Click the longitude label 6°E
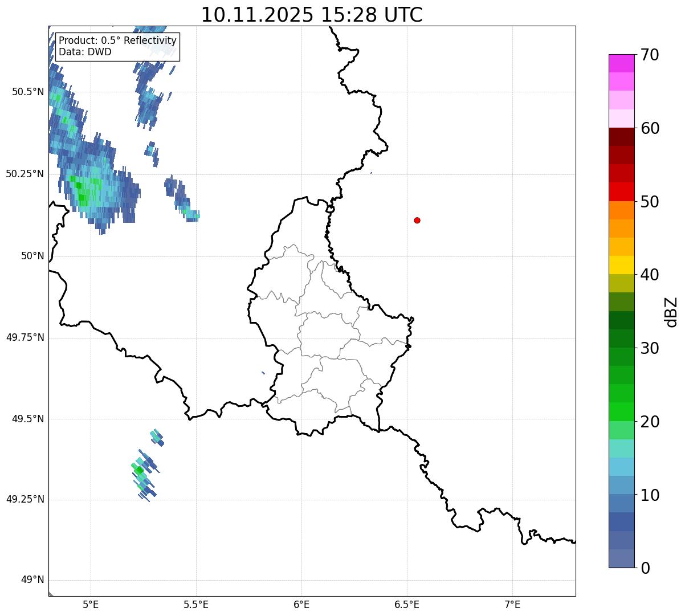The image size is (685, 616). pos(301,604)
